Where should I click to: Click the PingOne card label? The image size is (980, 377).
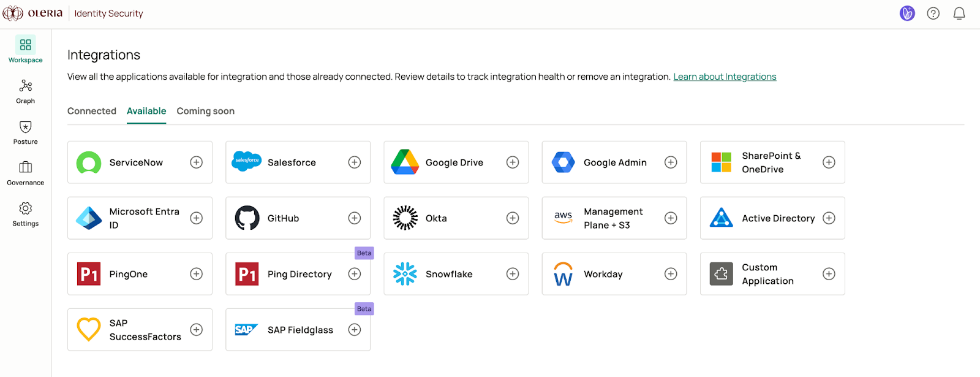pos(129,274)
